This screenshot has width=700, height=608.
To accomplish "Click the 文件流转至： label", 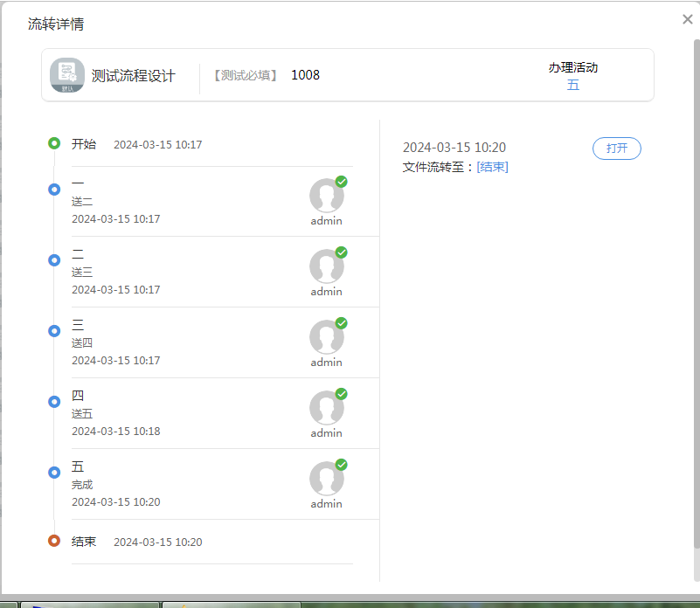I will coord(438,167).
